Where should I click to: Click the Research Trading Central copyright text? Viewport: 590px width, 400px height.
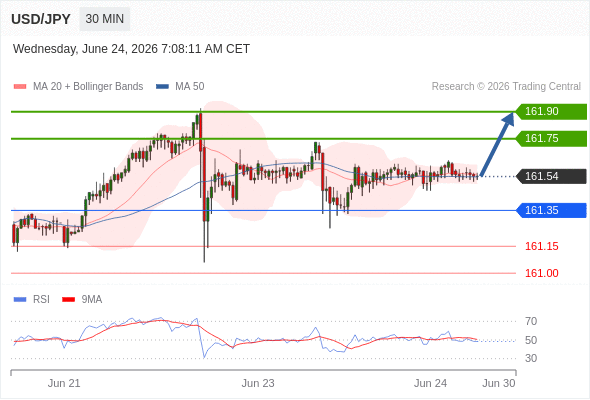click(506, 87)
